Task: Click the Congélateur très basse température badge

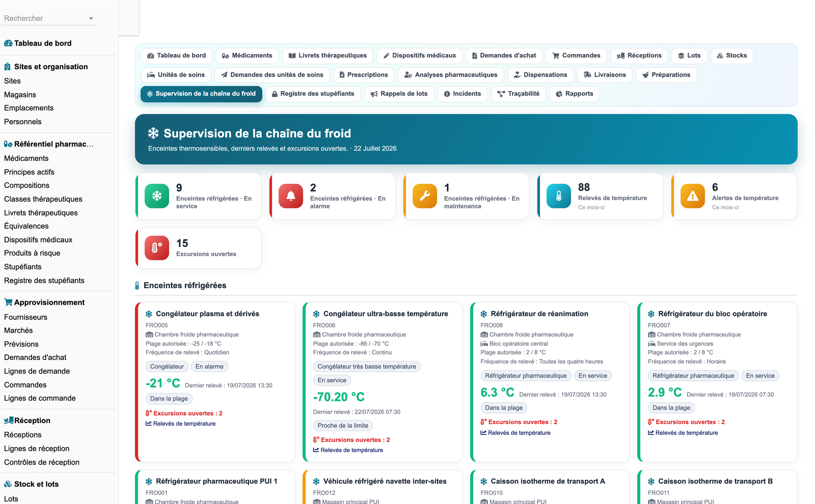Action: click(367, 367)
